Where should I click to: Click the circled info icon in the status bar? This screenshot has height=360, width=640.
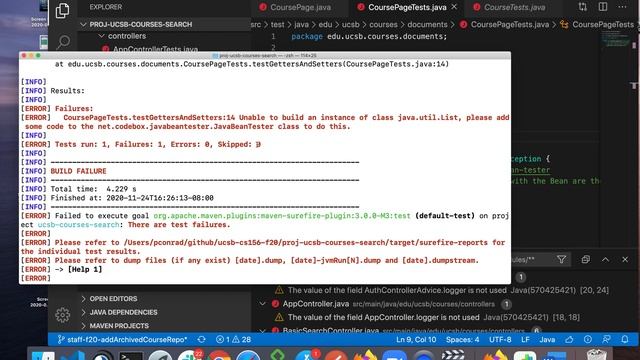[587, 340]
